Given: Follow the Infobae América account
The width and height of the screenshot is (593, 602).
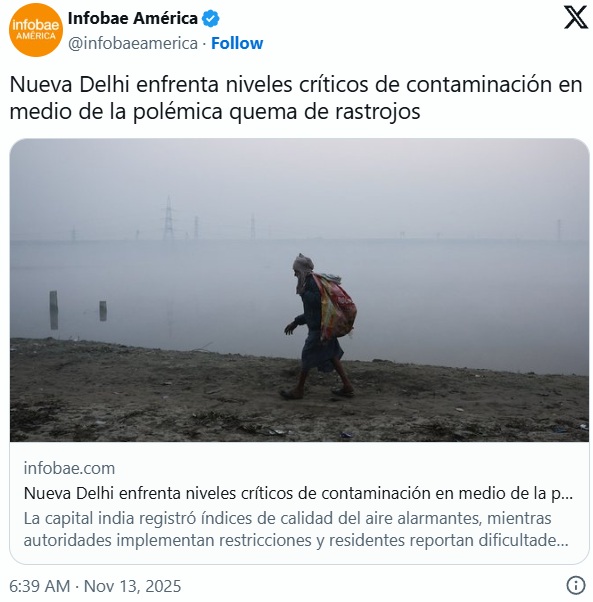Looking at the screenshot, I should [x=237, y=43].
